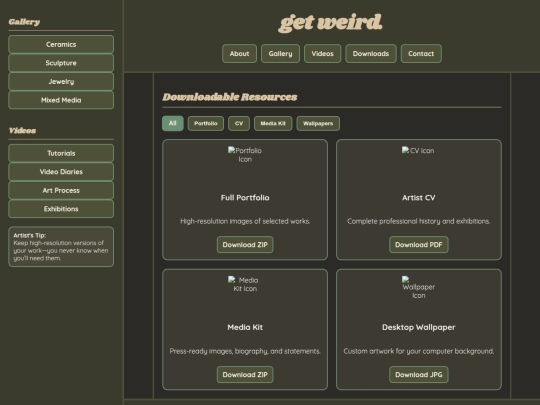540x405 pixels.
Task: Click the Full Portfolio card title
Action: pos(245,198)
